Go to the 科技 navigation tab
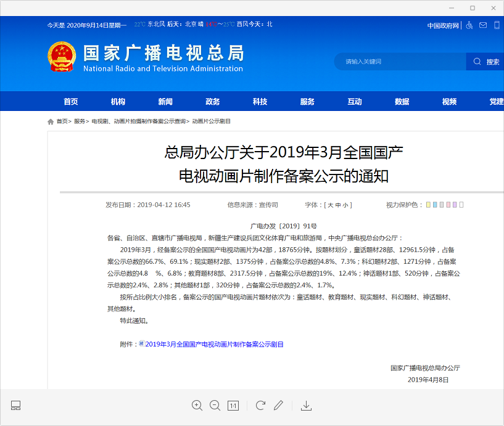 coord(260,102)
